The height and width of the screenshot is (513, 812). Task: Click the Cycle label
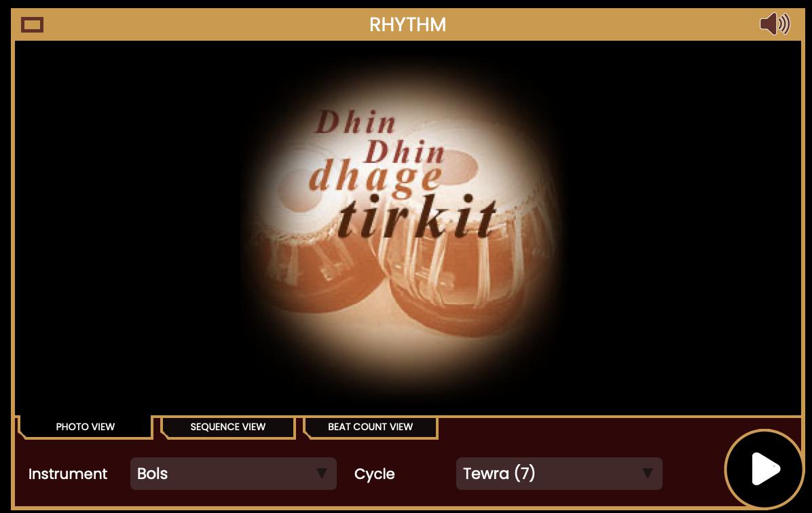click(374, 474)
